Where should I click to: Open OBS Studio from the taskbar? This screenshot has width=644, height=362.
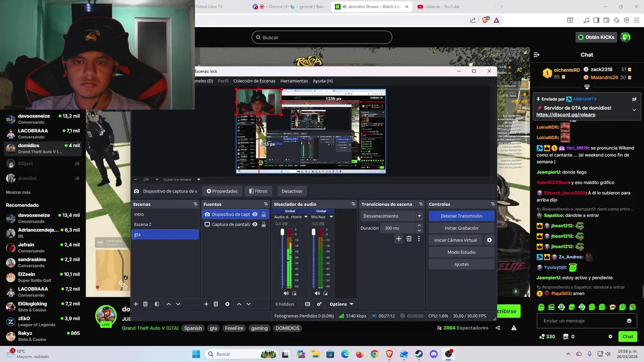448,354
